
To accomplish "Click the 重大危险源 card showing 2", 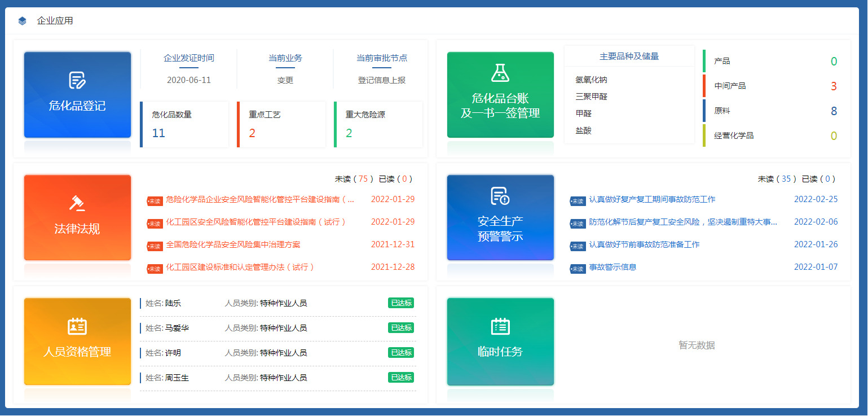I will coord(378,124).
